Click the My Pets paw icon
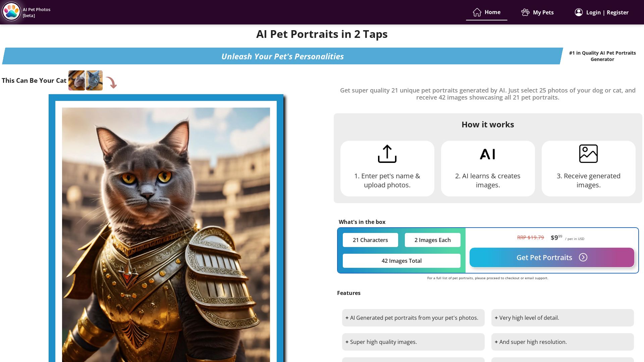Image resolution: width=644 pixels, height=362 pixels. pos(526,12)
